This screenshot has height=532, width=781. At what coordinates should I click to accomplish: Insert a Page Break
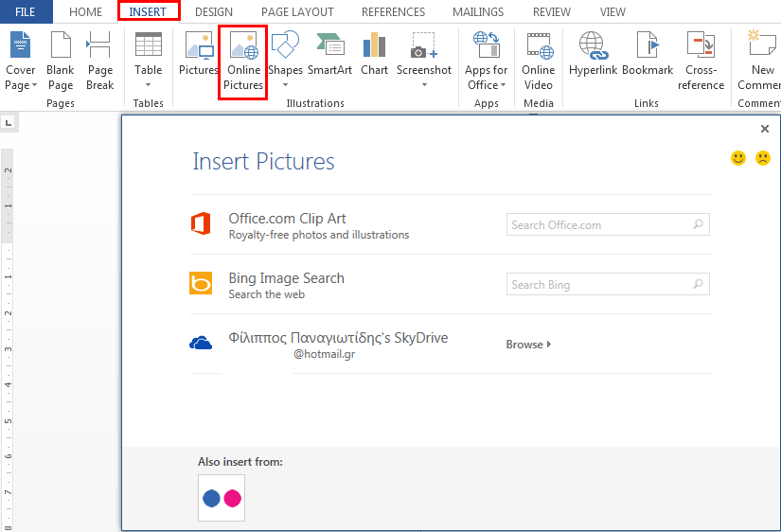[x=99, y=61]
